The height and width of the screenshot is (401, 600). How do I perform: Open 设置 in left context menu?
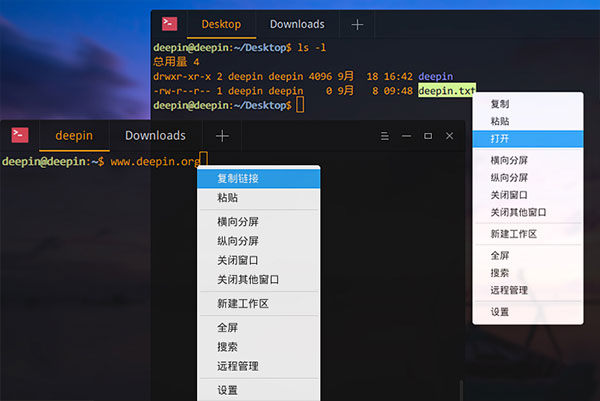click(259, 390)
